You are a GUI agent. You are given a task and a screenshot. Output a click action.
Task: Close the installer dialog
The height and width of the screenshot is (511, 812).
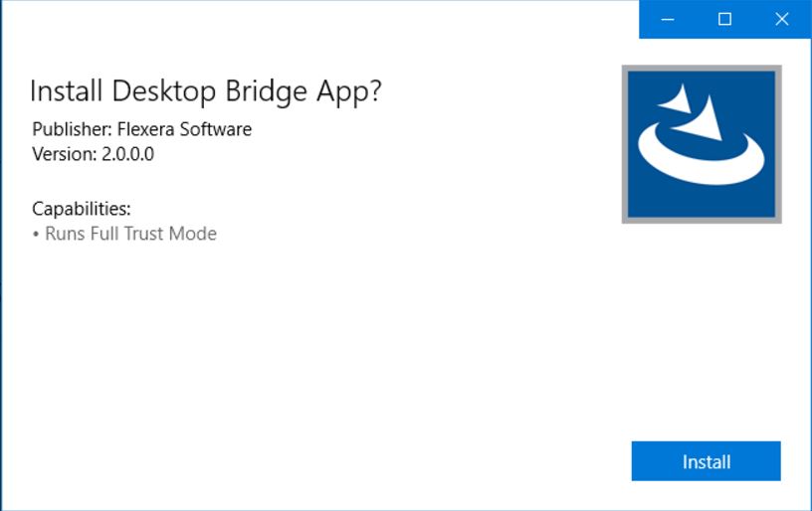782,19
